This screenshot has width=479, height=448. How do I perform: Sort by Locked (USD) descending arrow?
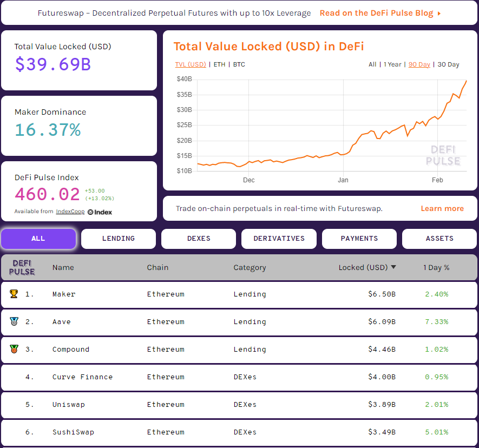[393, 267]
